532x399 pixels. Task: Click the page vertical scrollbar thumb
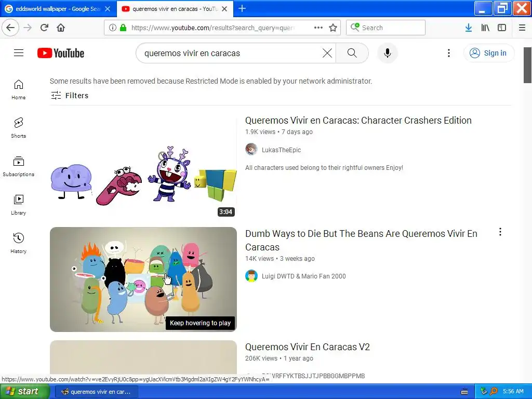click(527, 65)
